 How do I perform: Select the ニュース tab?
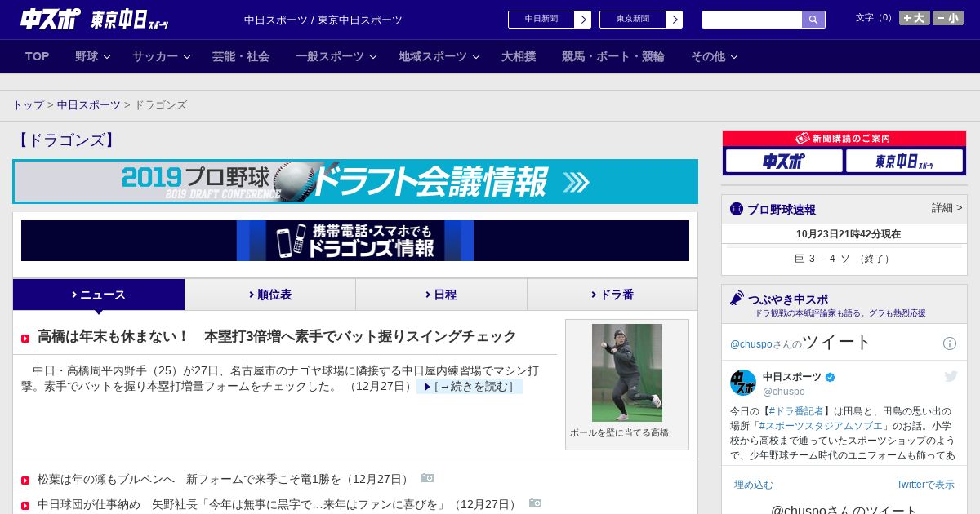point(99,295)
